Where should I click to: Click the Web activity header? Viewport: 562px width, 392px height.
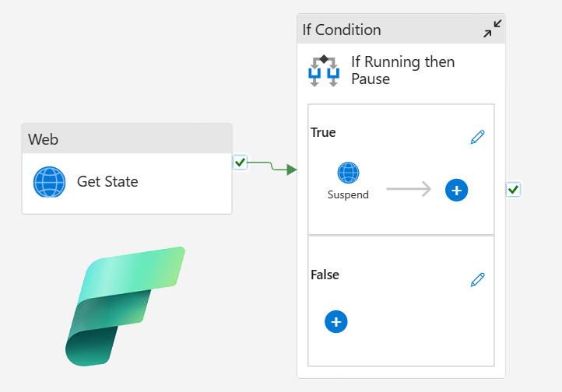point(126,139)
